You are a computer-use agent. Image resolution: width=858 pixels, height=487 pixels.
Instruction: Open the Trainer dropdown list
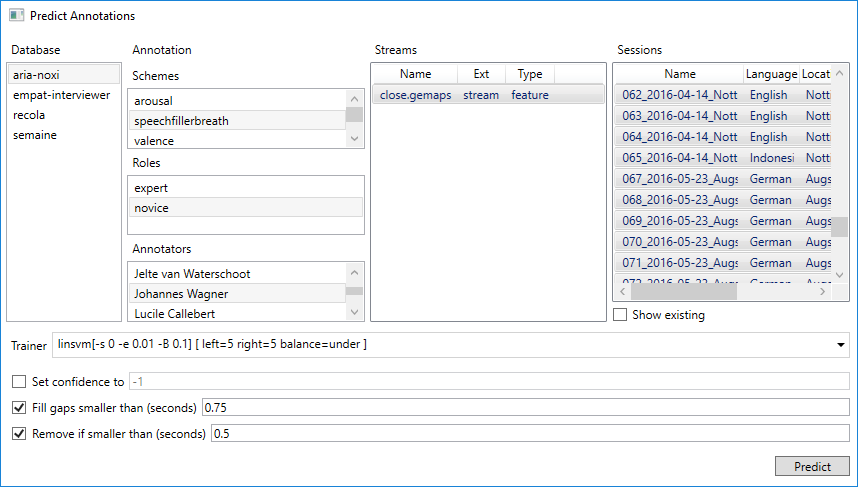point(840,345)
